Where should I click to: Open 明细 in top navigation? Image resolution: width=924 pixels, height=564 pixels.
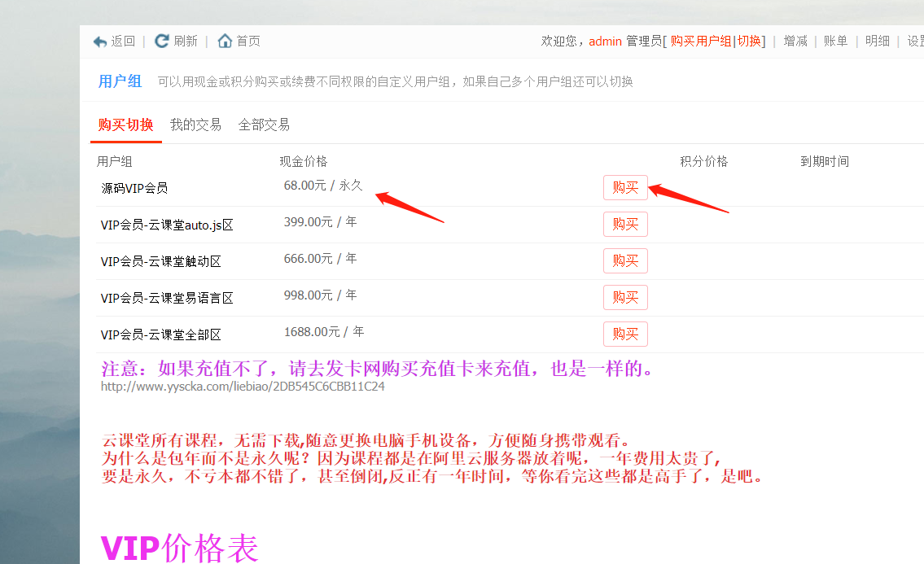878,42
